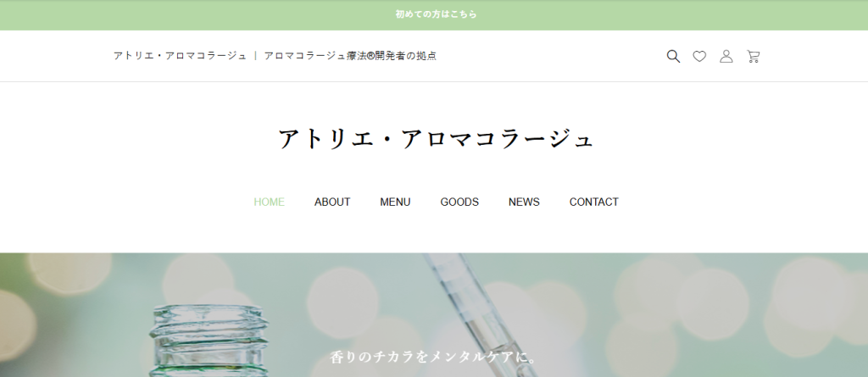Click the wishlist heart icon
Viewport: 868px width, 377px height.
tap(699, 57)
